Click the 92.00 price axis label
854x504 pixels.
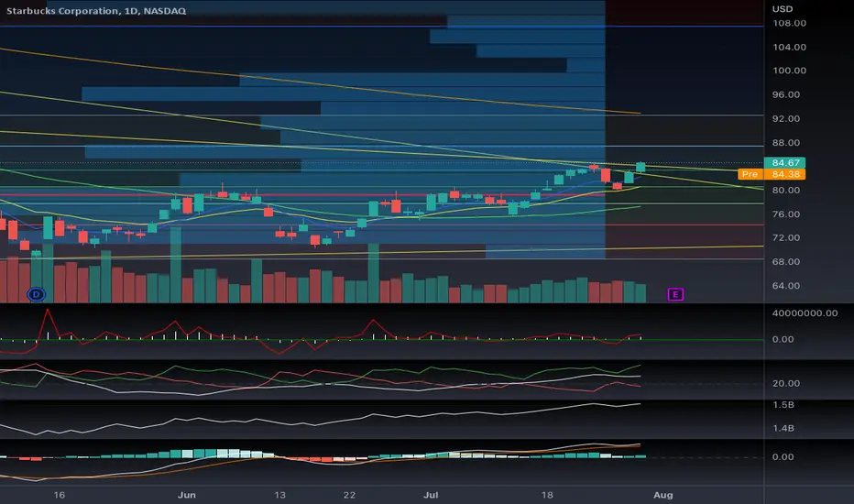(786, 119)
